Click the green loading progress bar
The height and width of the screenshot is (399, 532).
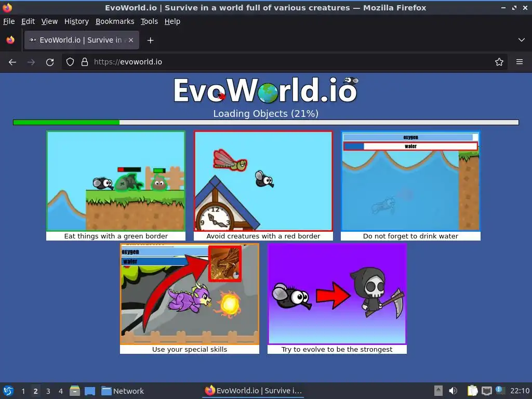[x=265, y=123]
